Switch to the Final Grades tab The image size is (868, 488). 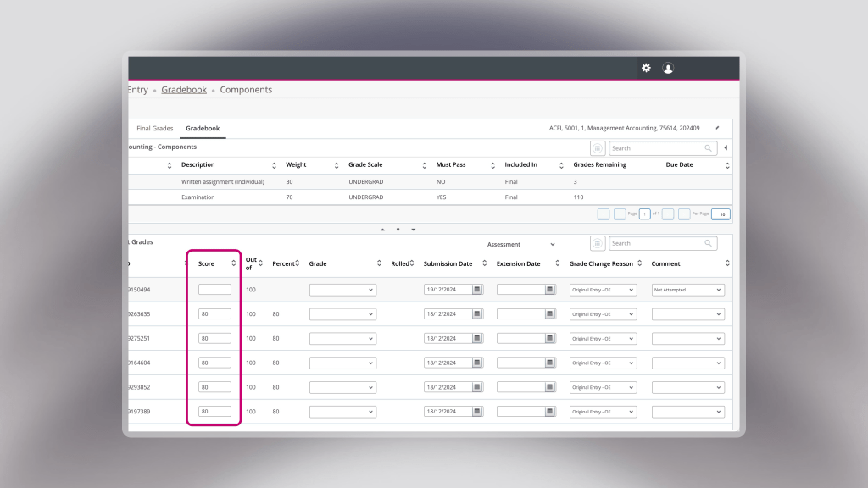click(x=155, y=129)
